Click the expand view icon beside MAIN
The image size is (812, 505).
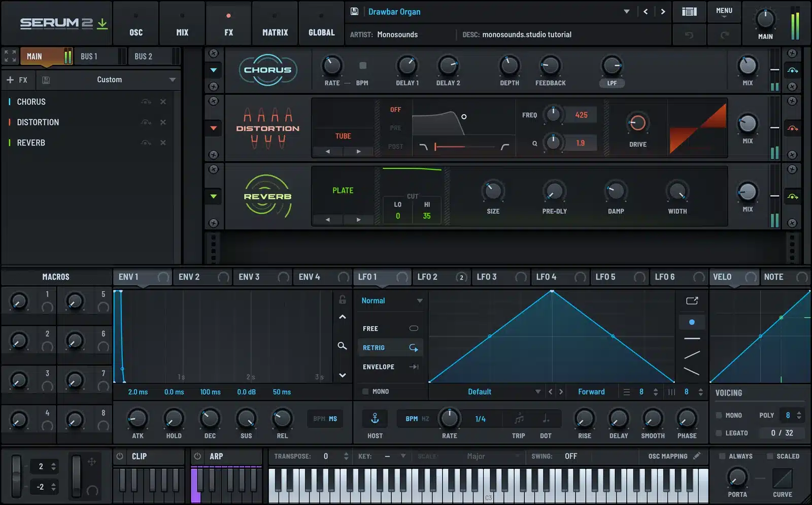click(x=10, y=56)
